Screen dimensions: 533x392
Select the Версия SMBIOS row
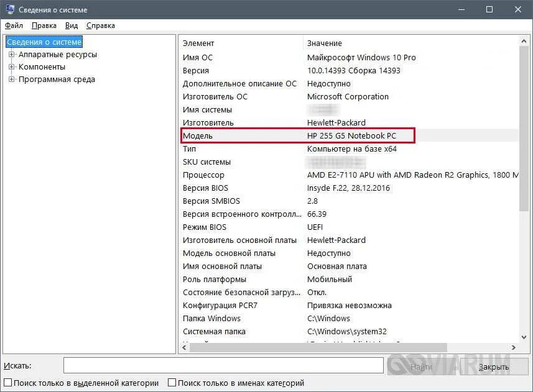349,201
